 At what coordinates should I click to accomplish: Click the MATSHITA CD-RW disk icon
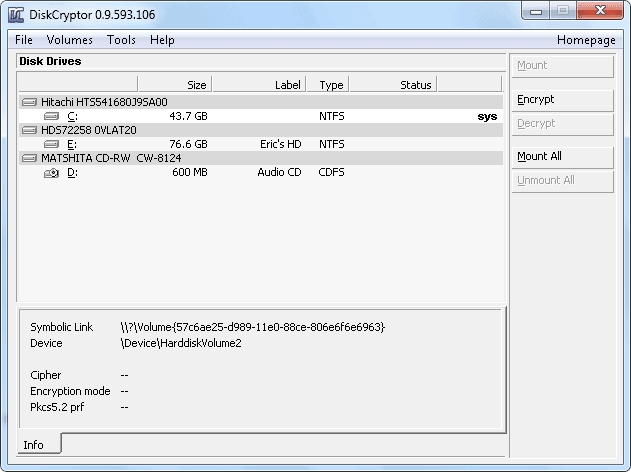tap(29, 158)
